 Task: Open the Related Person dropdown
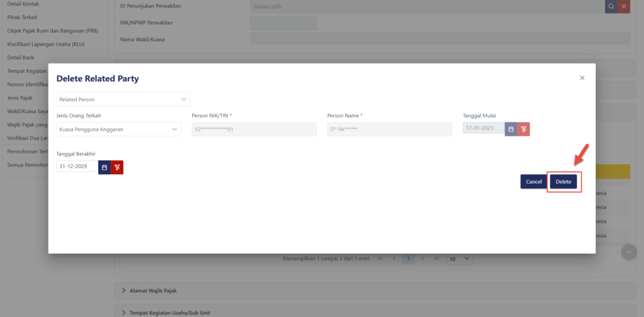tap(123, 99)
